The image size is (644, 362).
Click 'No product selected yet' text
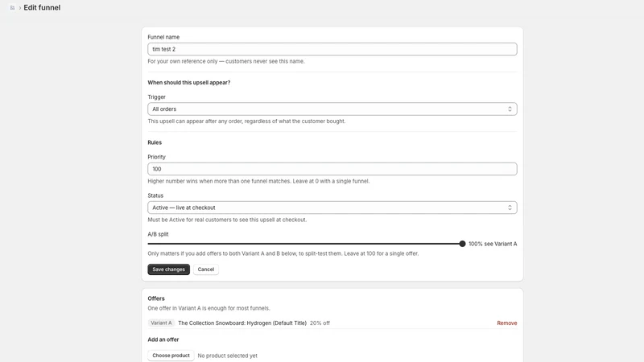pyautogui.click(x=228, y=356)
